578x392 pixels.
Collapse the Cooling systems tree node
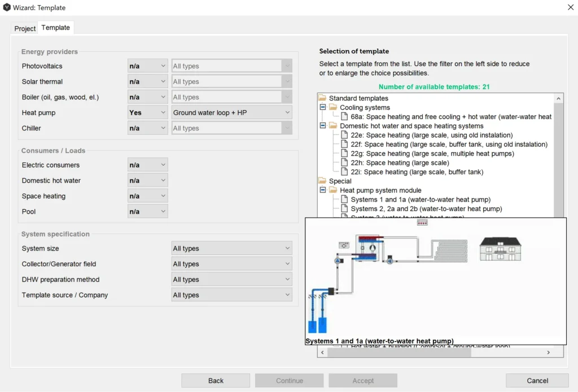pyautogui.click(x=323, y=107)
